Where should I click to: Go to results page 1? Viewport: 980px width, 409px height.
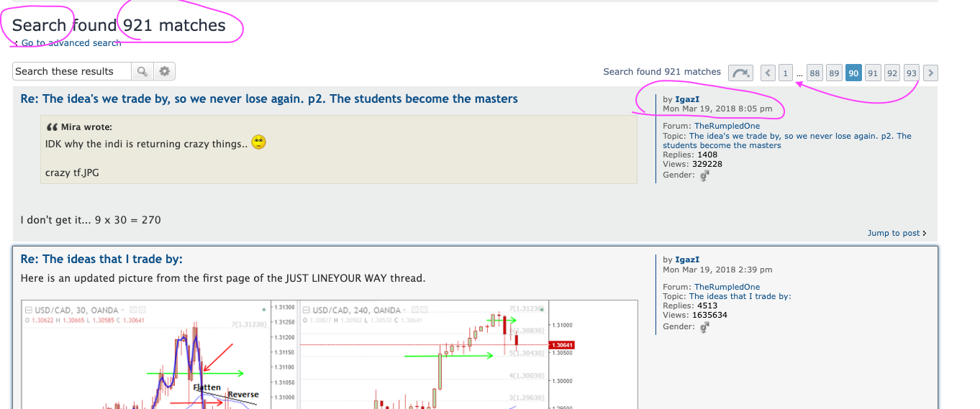786,73
